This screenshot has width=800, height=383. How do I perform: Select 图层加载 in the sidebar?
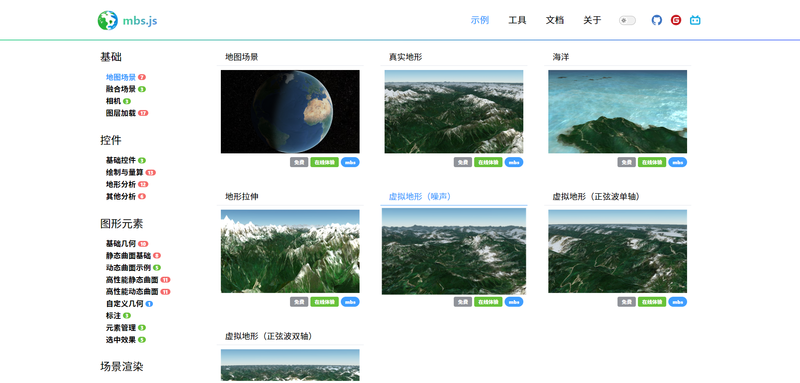(x=121, y=113)
